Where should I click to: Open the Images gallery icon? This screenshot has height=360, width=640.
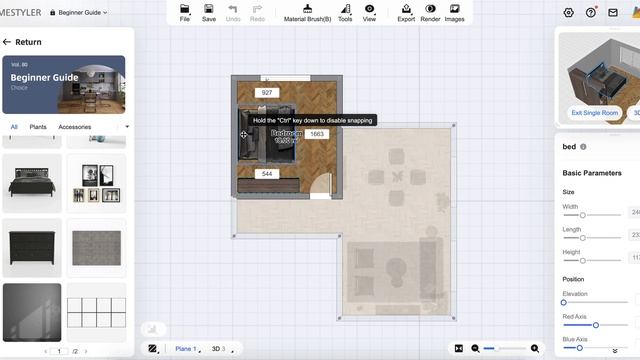point(454,9)
